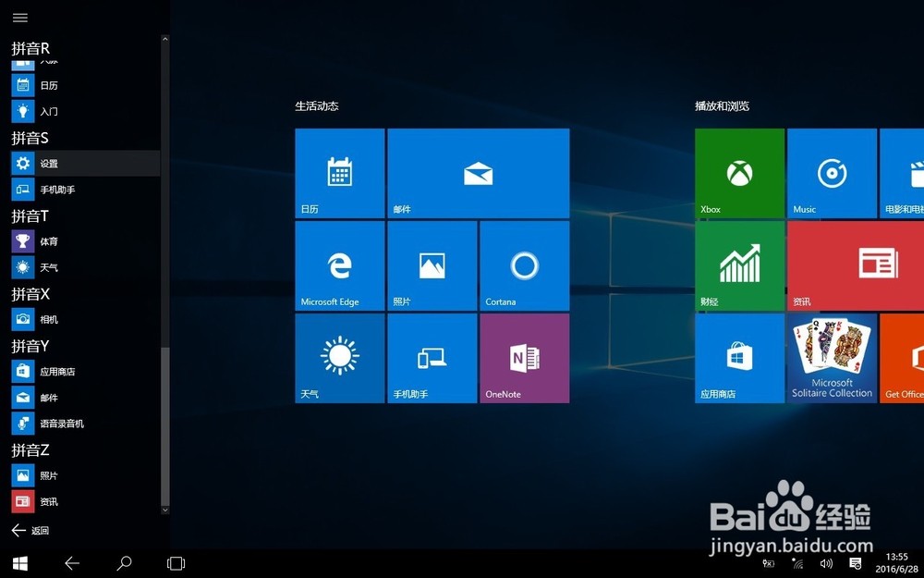Screen dimensions: 924x578
Task: Open the 照片 photos tile
Action: [x=432, y=266]
